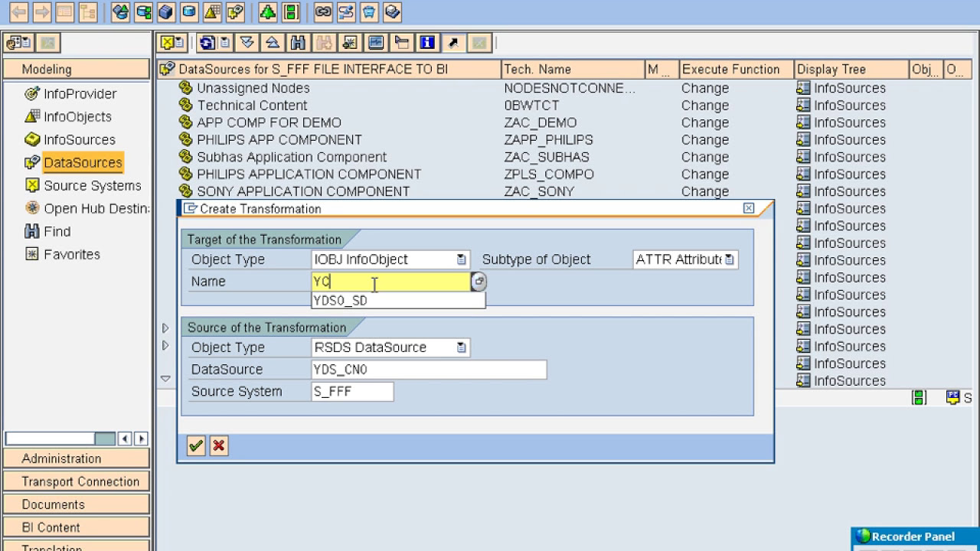Select the Technical Content row
The image size is (980, 551).
(x=252, y=106)
